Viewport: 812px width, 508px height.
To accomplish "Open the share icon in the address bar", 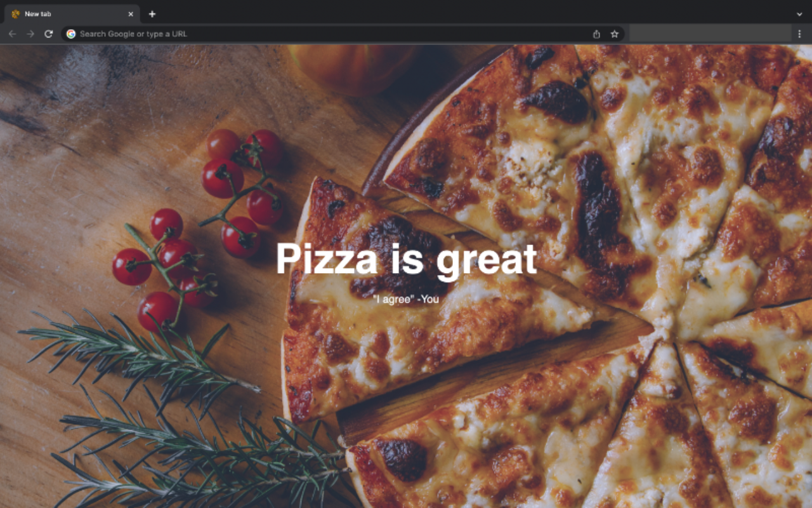I will pos(596,34).
